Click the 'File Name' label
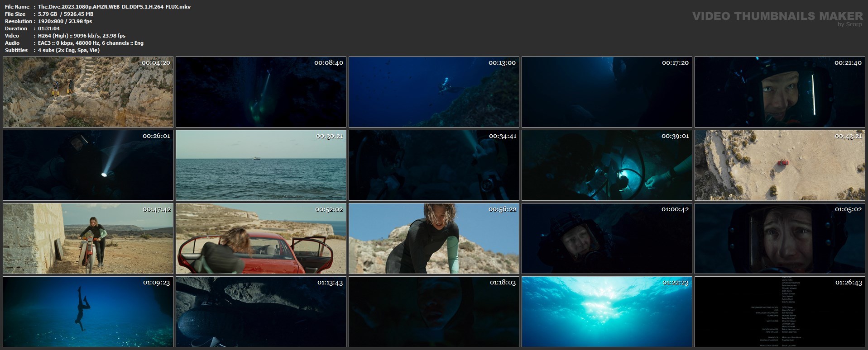 click(17, 7)
